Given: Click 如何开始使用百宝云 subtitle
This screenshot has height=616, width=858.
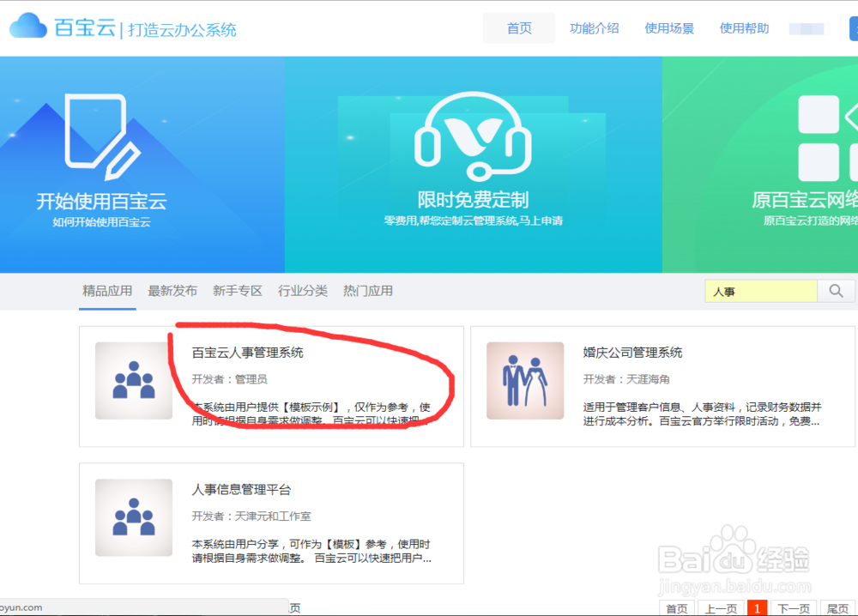Looking at the screenshot, I should (101, 222).
